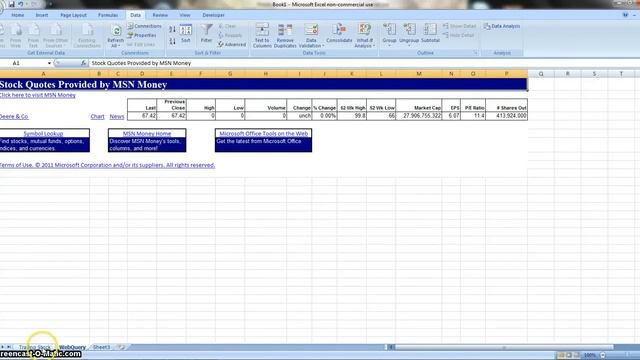Switch to the Formulas tab
Screen dimensions: 640x360
point(108,15)
